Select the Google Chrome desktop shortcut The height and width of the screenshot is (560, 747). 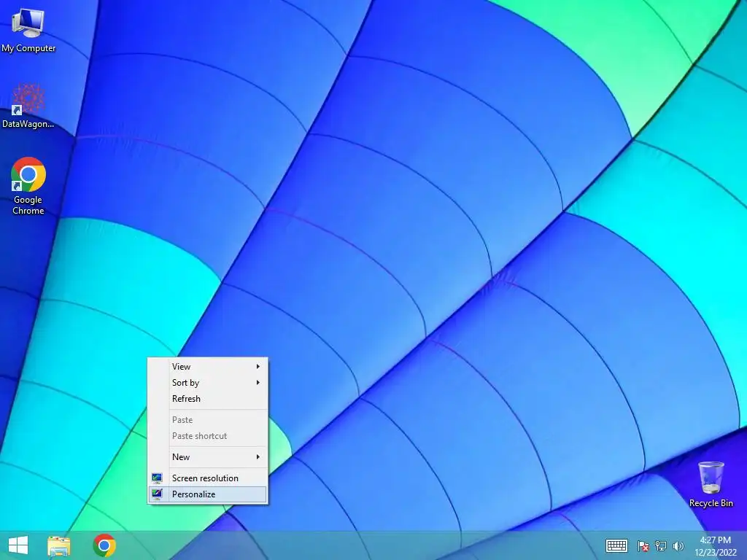28,186
